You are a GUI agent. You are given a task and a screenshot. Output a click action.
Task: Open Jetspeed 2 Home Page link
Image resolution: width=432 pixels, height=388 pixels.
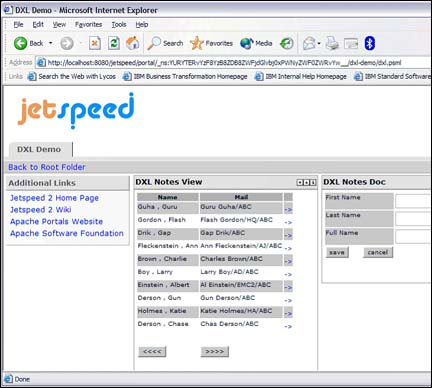pos(54,198)
